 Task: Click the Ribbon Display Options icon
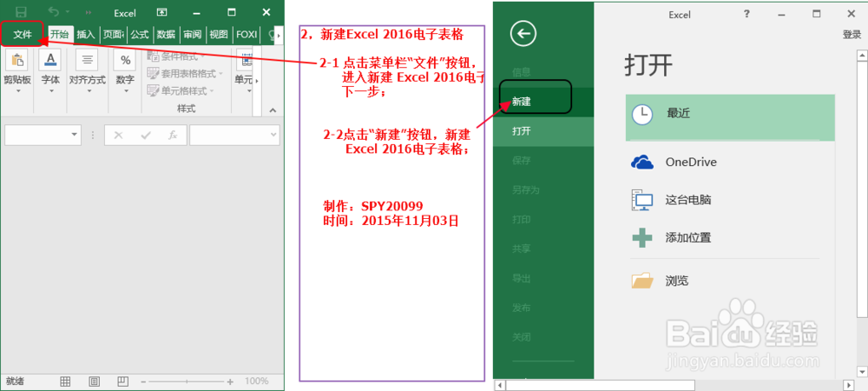[161, 12]
